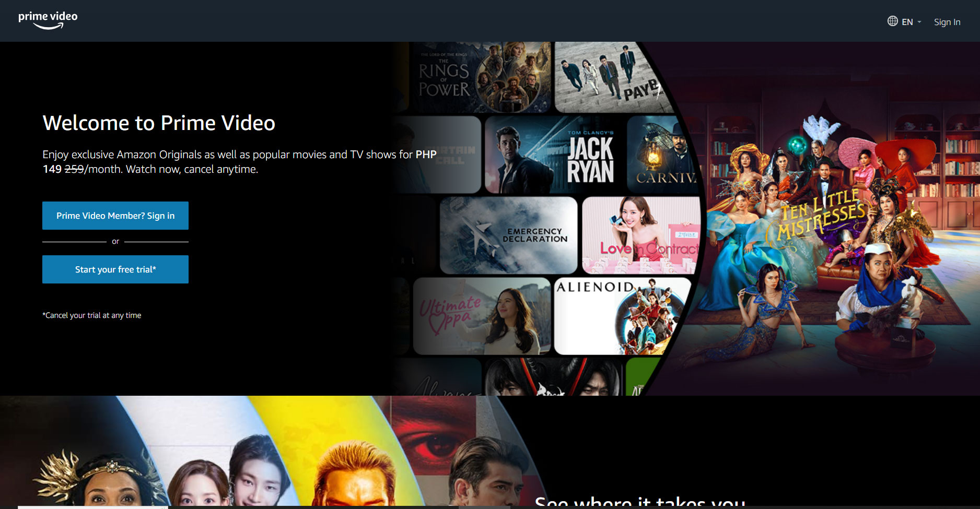Open the Alienoid poster
Viewport: 980px width, 509px height.
(x=622, y=316)
